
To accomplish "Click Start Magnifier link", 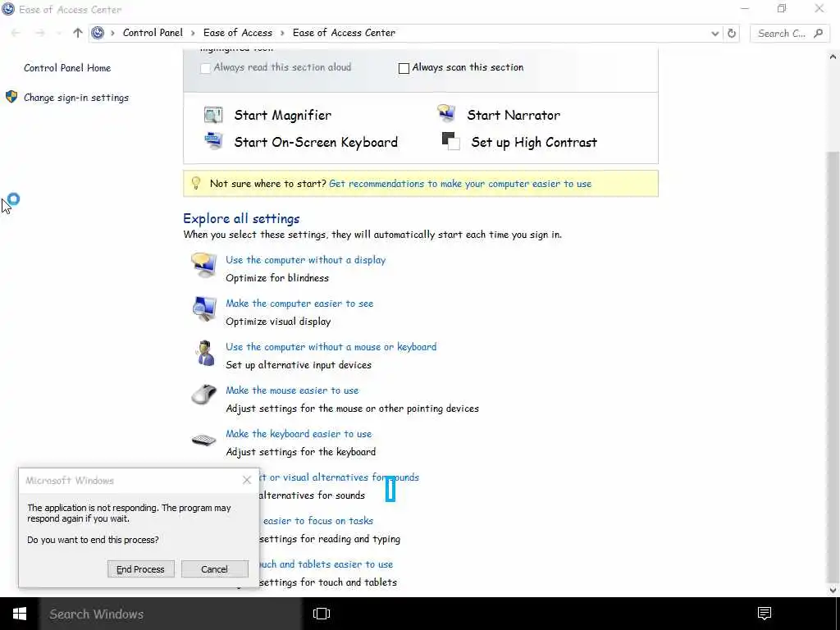I will [283, 115].
